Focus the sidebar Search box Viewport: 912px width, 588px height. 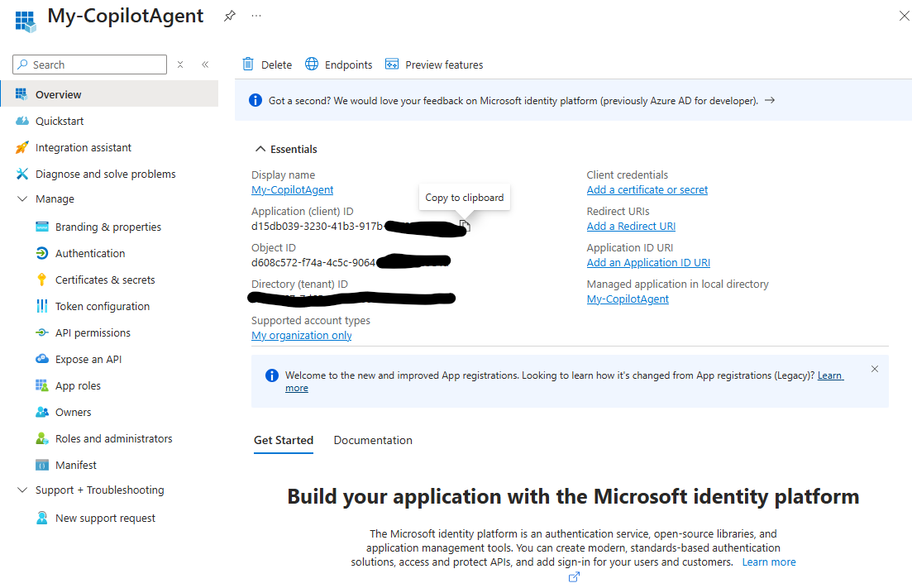coord(89,65)
